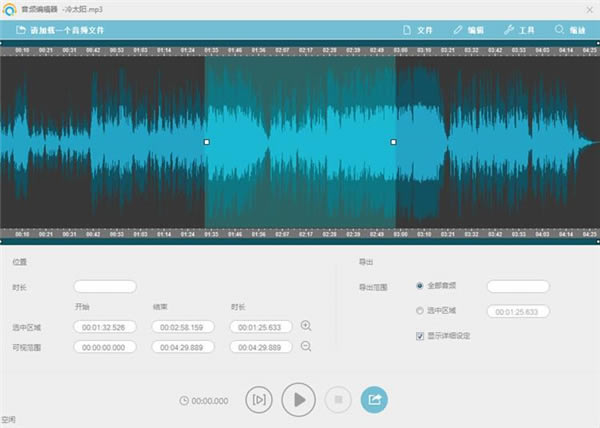Image resolution: width=600 pixels, height=428 pixels.
Task: Click the play-selection button left of play
Action: tap(259, 400)
